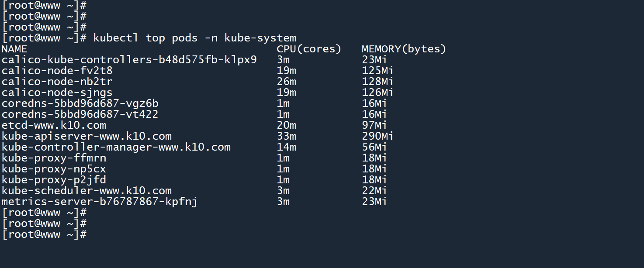Click the kube-proxy-ffmrn pod name
The height and width of the screenshot is (268, 644).
pyautogui.click(x=54, y=158)
